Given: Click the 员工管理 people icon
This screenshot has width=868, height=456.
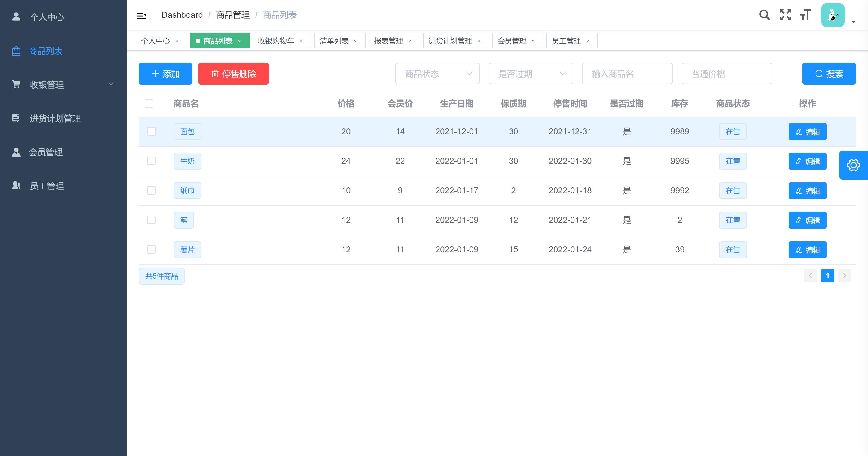Looking at the screenshot, I should tap(16, 186).
